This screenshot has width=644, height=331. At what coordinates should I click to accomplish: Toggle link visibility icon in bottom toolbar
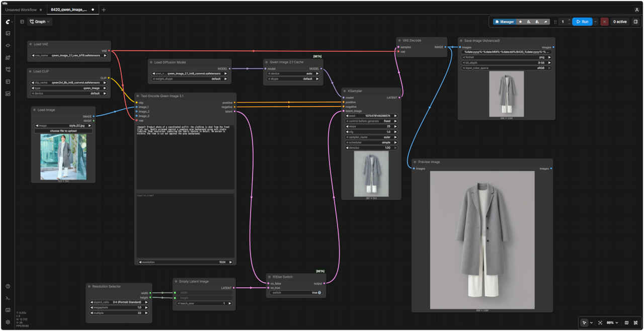click(x=635, y=322)
